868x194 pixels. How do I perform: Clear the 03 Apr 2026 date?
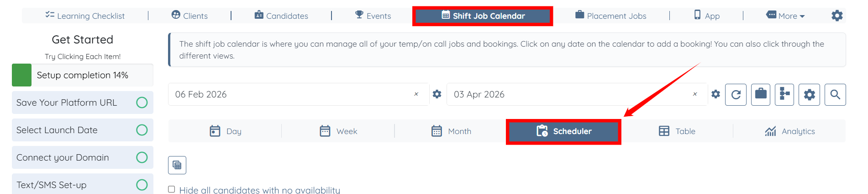click(x=694, y=94)
